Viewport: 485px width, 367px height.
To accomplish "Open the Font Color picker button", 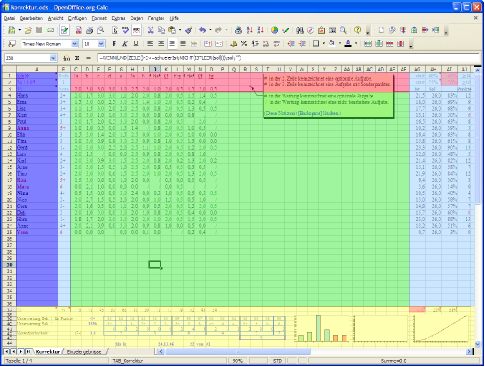I will pyautogui.click(x=348, y=44).
